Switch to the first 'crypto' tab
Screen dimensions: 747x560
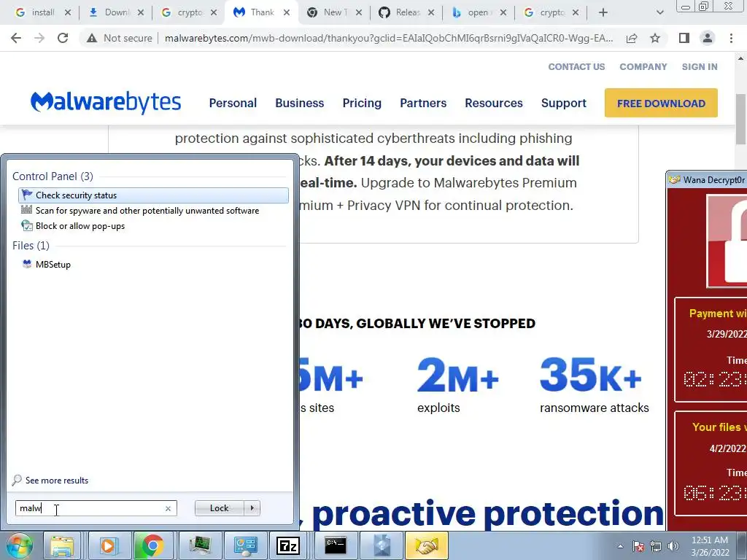tap(182, 12)
